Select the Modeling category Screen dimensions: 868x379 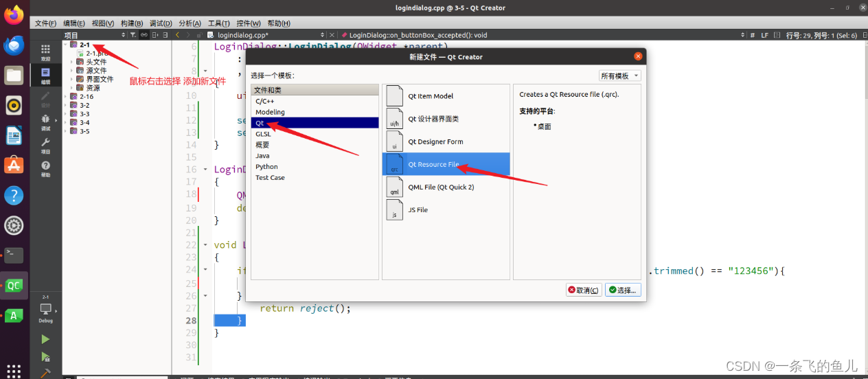tap(315, 112)
